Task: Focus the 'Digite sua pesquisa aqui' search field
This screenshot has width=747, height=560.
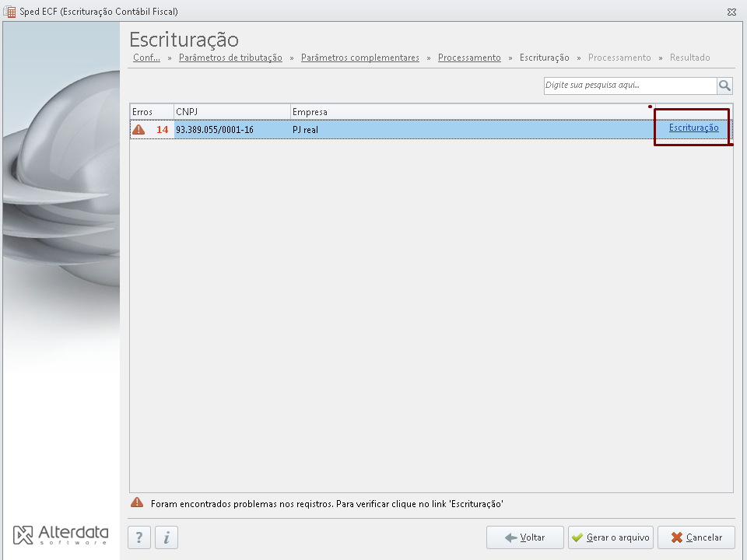Action: pyautogui.click(x=630, y=86)
